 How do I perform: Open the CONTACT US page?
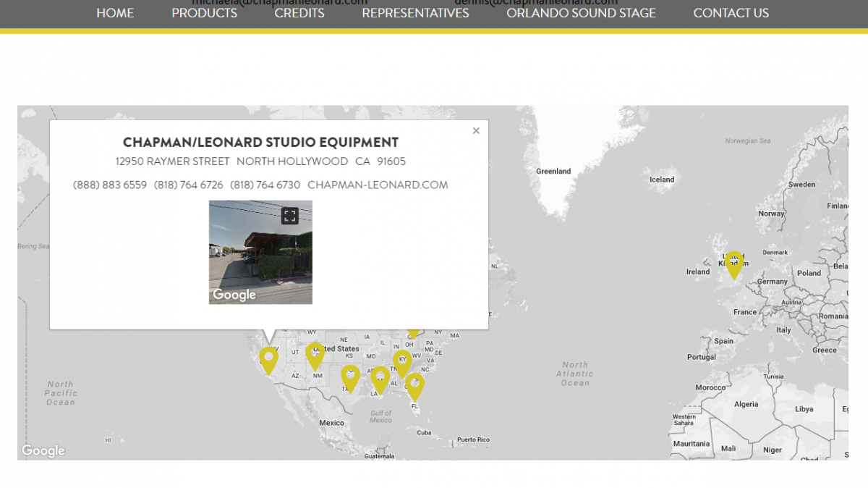731,13
